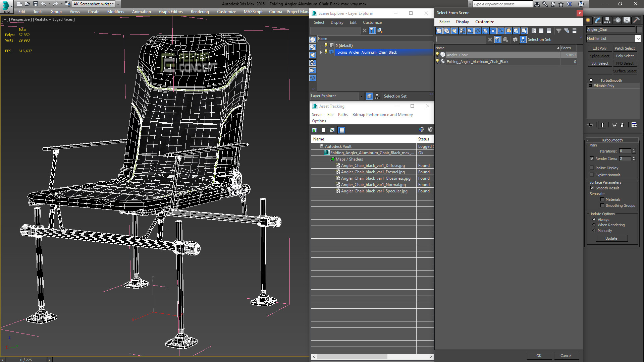Click the Edit Poly modifier button
644x362 pixels.
pos(599,48)
